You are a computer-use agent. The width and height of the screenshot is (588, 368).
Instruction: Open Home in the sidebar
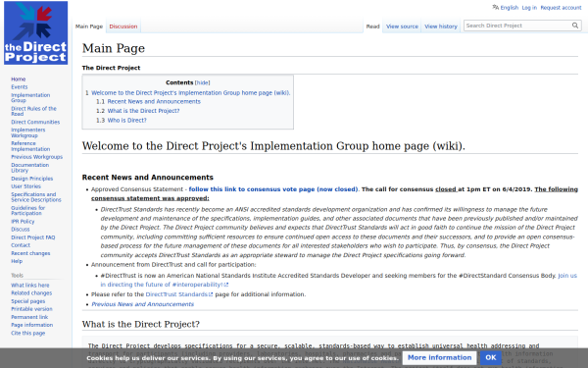[19, 79]
